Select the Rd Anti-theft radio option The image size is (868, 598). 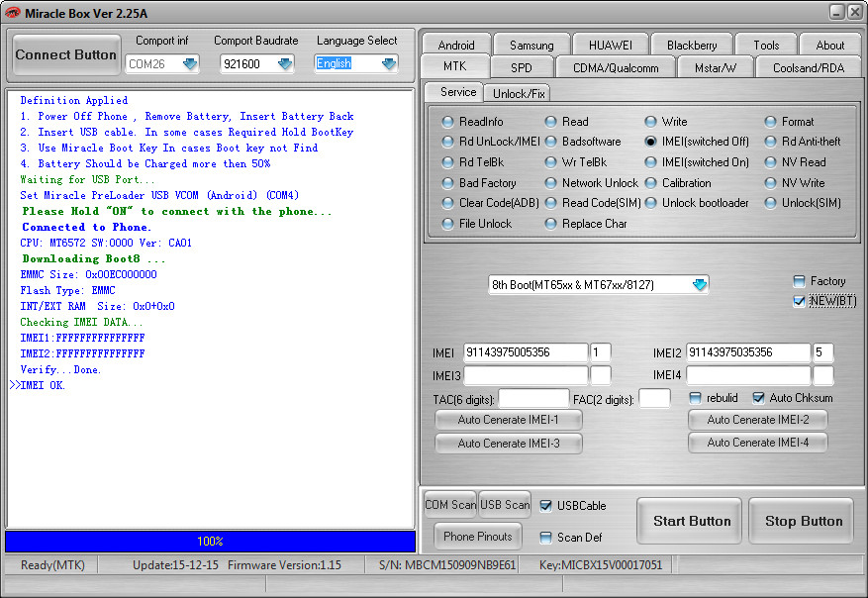pos(803,142)
